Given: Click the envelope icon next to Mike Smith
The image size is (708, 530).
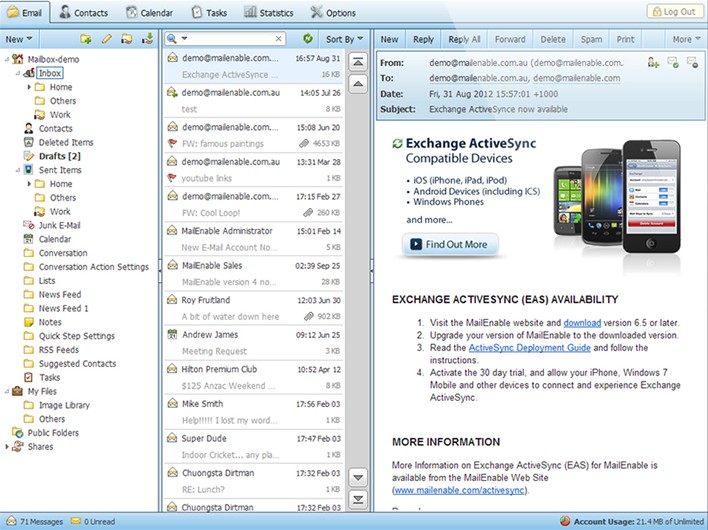Looking at the screenshot, I should (172, 404).
